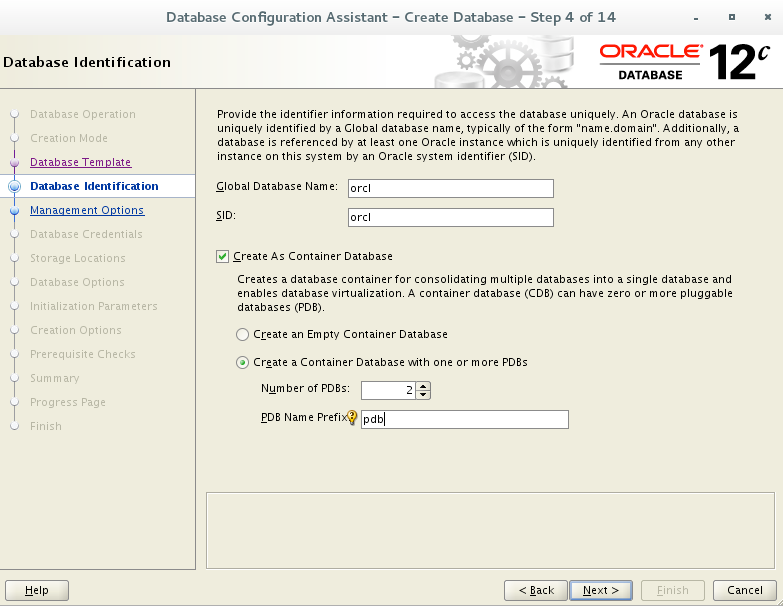The height and width of the screenshot is (606, 783).
Task: Click the Database Operation step label
Action: coord(82,114)
